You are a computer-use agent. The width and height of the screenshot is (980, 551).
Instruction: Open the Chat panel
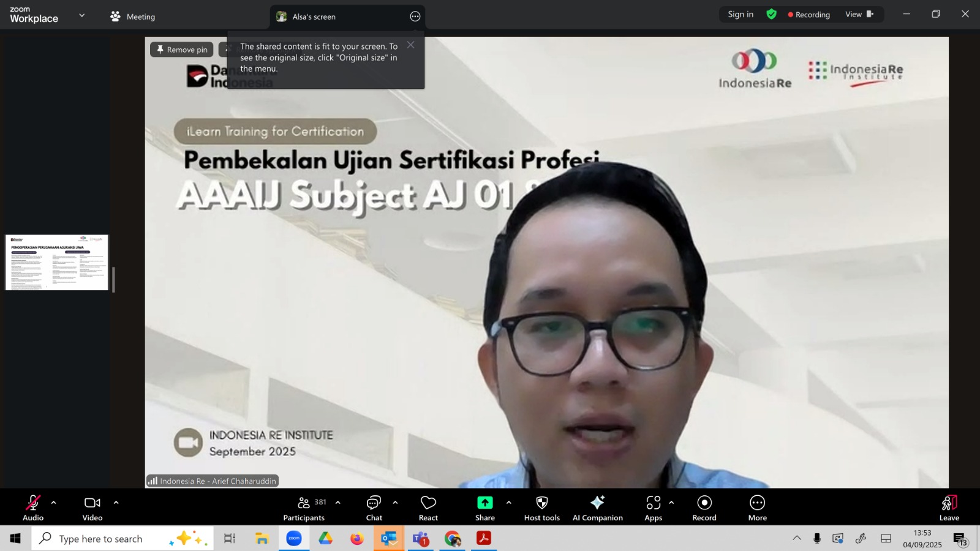374,508
